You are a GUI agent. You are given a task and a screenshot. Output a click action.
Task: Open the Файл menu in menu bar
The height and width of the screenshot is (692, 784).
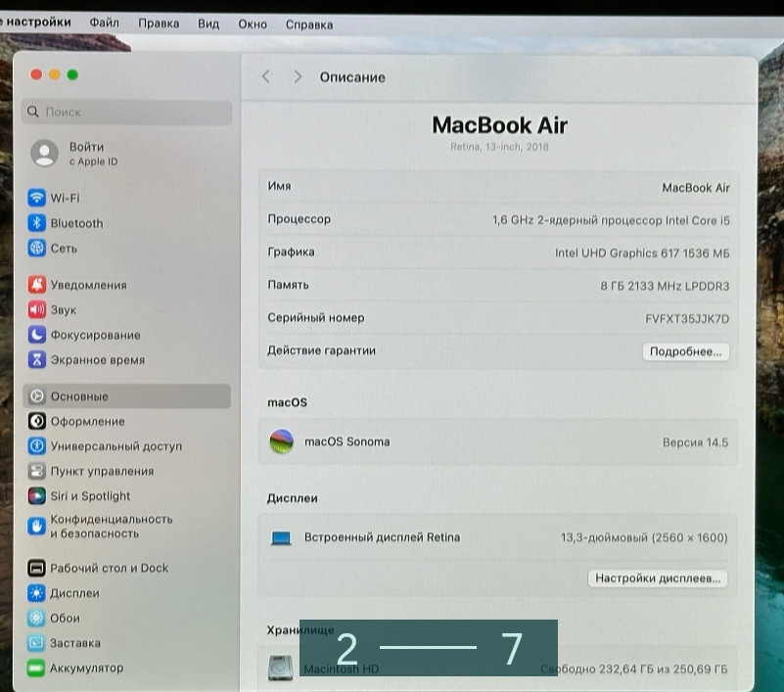(104, 22)
